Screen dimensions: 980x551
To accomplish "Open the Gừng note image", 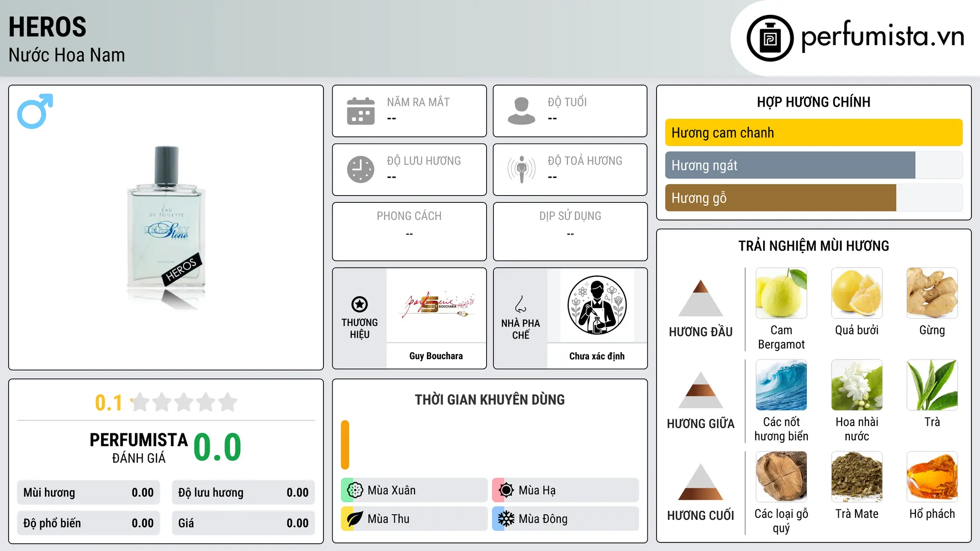I will tap(932, 293).
